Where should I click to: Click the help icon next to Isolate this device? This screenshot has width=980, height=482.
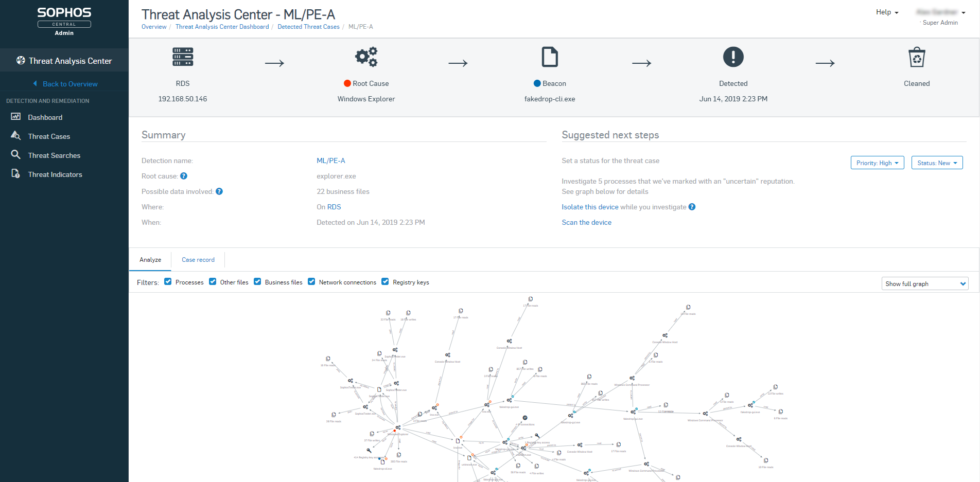(x=692, y=207)
